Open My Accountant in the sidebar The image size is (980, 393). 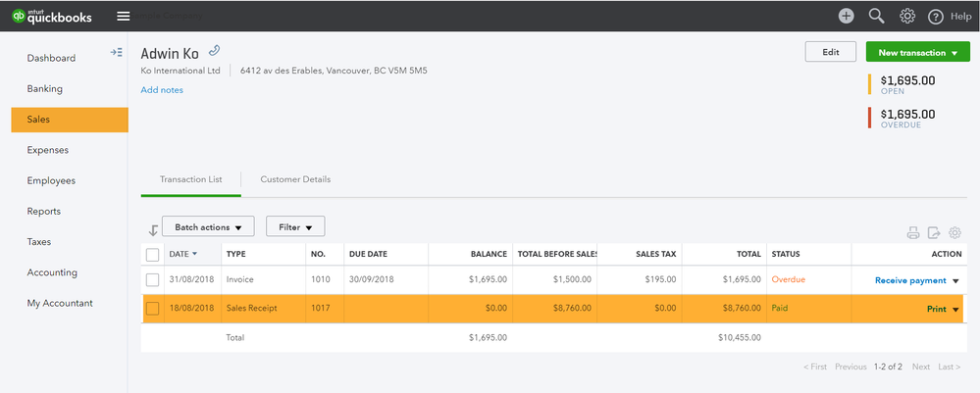coord(60,303)
